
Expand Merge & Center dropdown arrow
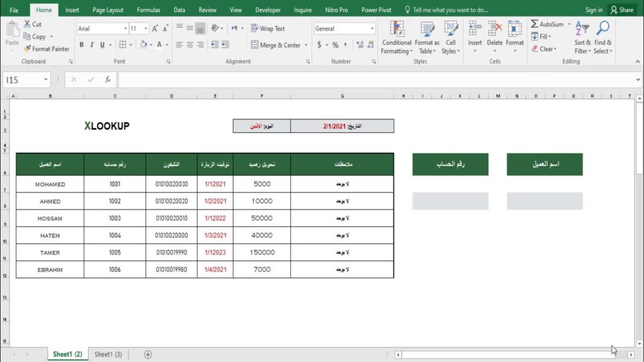pyautogui.click(x=306, y=45)
